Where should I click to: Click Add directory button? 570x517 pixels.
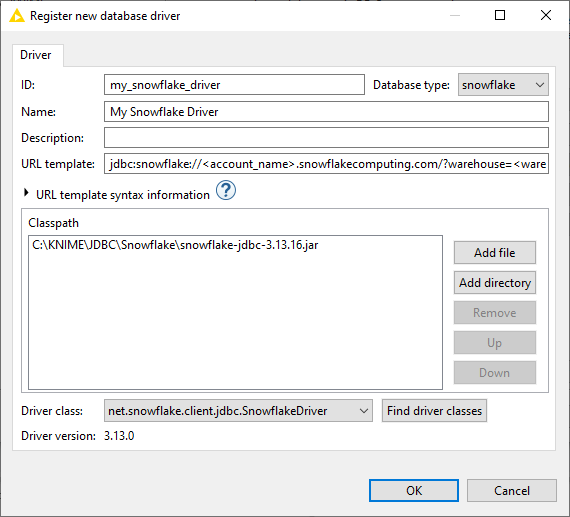494,282
